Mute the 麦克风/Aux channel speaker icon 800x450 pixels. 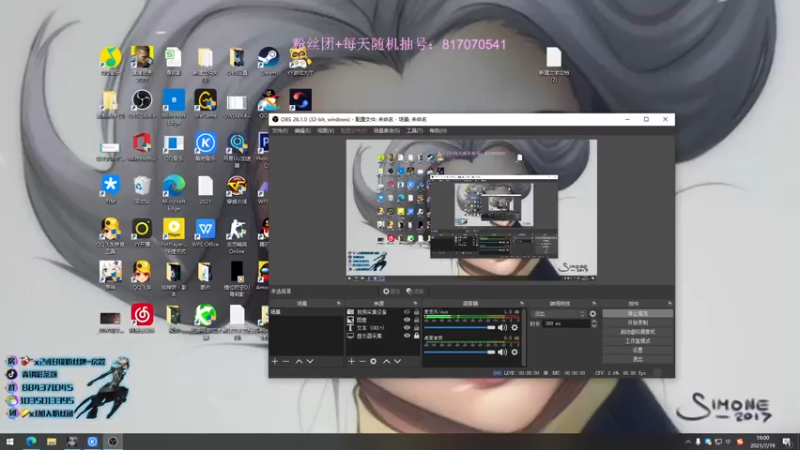point(502,328)
